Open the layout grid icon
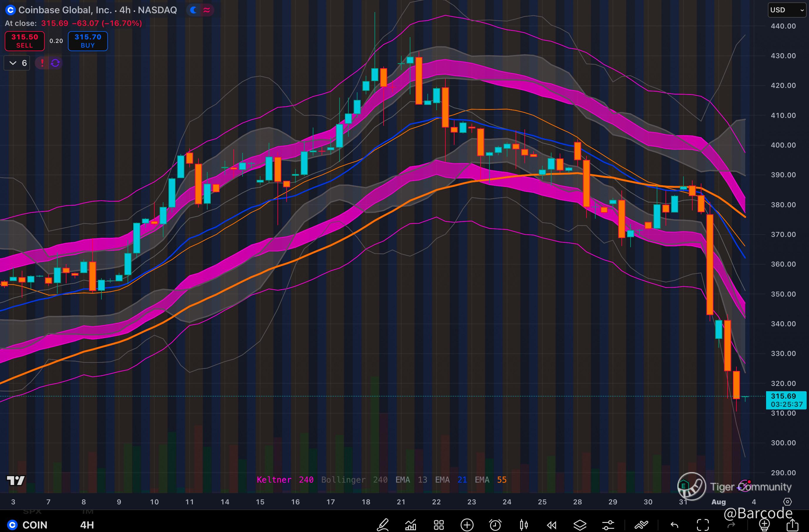The width and height of the screenshot is (809, 532). (x=439, y=525)
